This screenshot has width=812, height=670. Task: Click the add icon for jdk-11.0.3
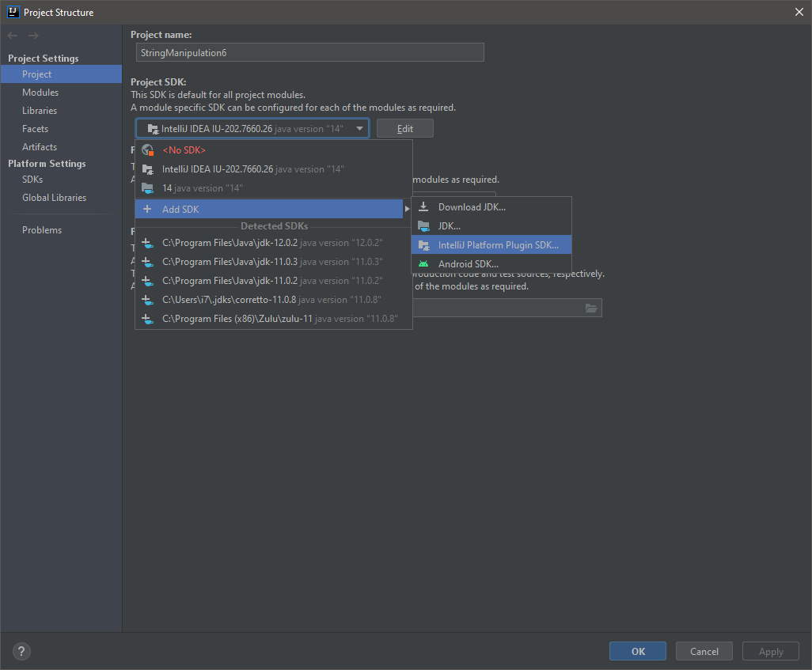coord(147,262)
